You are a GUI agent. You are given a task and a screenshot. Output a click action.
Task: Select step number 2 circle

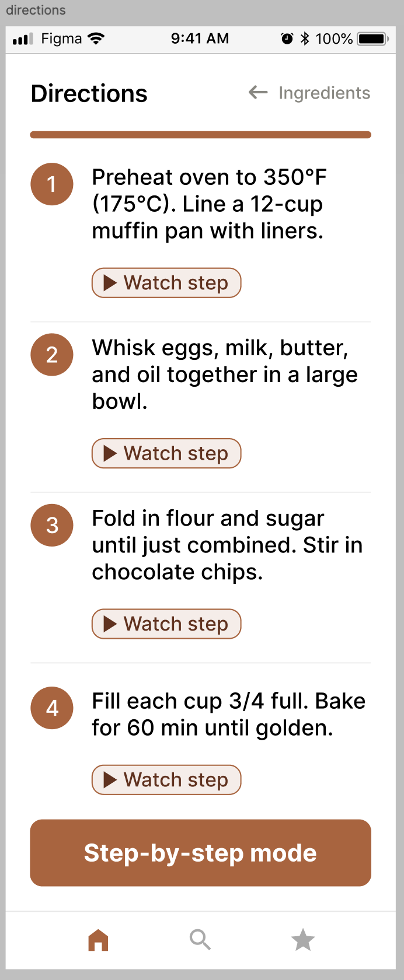(x=52, y=354)
